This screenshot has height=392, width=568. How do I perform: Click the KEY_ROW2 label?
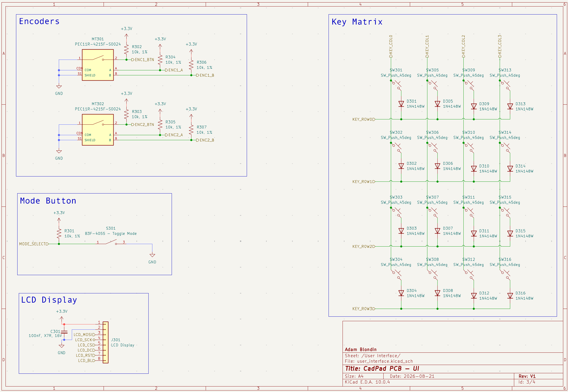click(x=364, y=247)
